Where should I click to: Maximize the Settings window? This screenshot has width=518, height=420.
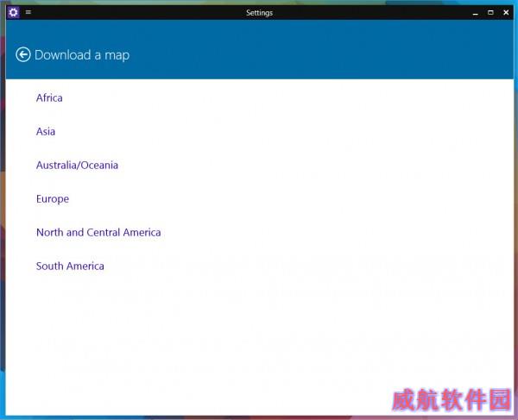(x=490, y=13)
